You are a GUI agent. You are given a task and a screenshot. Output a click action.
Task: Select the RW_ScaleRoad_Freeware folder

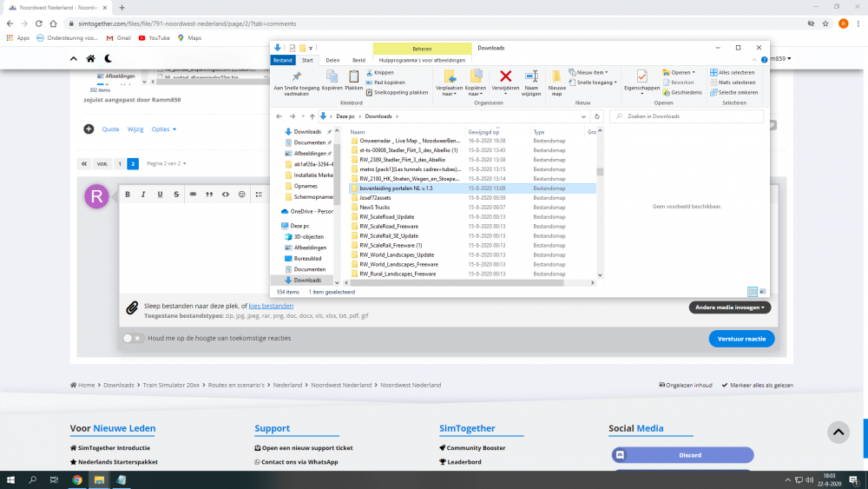[388, 226]
